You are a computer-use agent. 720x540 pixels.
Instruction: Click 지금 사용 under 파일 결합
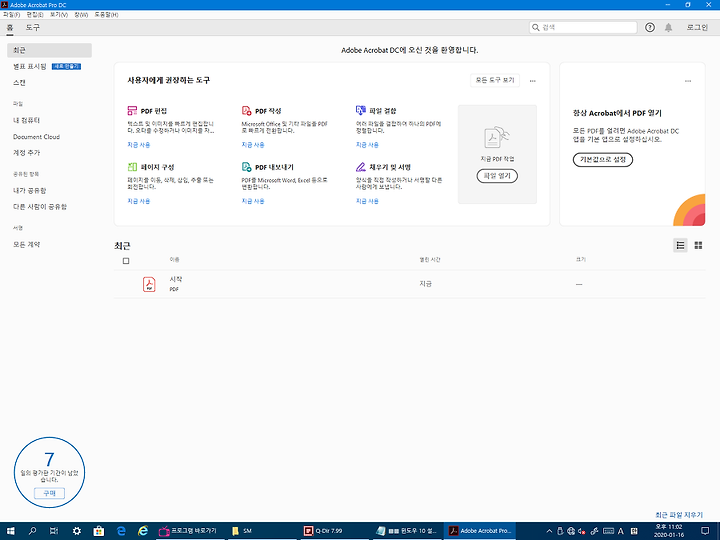tap(367, 145)
